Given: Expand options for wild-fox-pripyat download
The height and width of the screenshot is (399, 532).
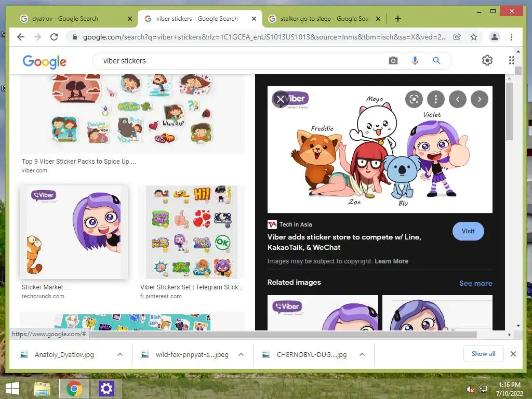Looking at the screenshot, I should click(x=241, y=354).
